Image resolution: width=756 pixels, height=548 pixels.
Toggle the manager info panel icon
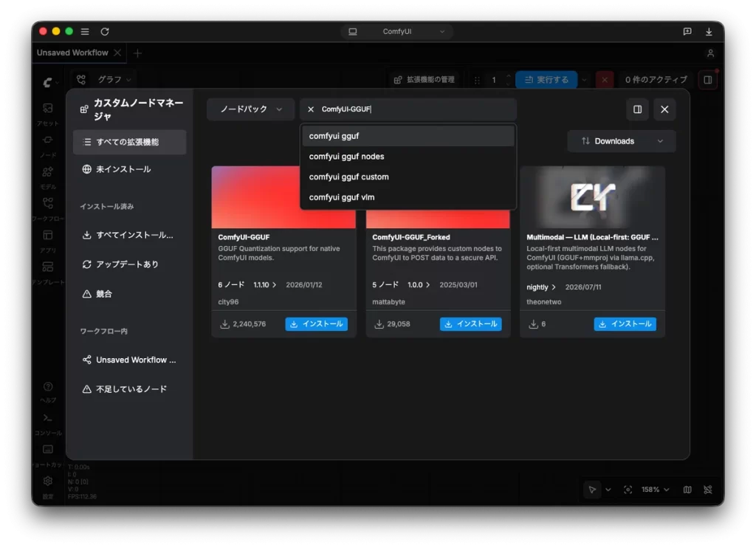click(x=637, y=109)
